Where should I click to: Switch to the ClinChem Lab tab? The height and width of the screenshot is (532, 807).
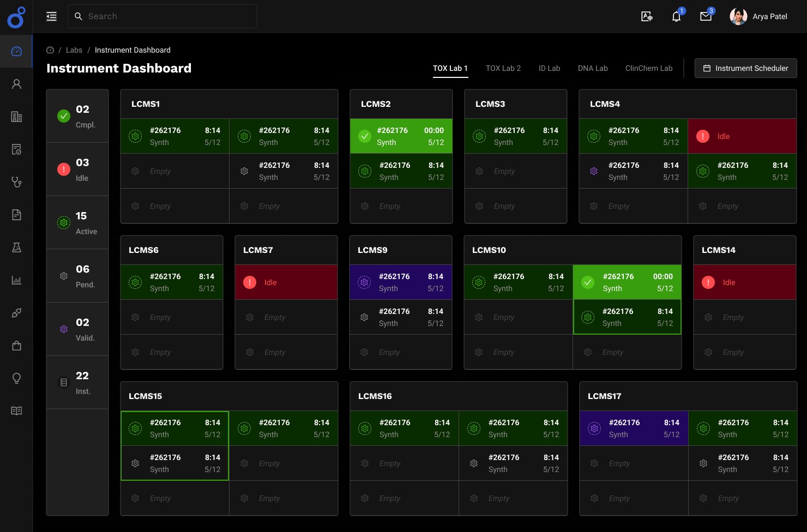click(649, 68)
